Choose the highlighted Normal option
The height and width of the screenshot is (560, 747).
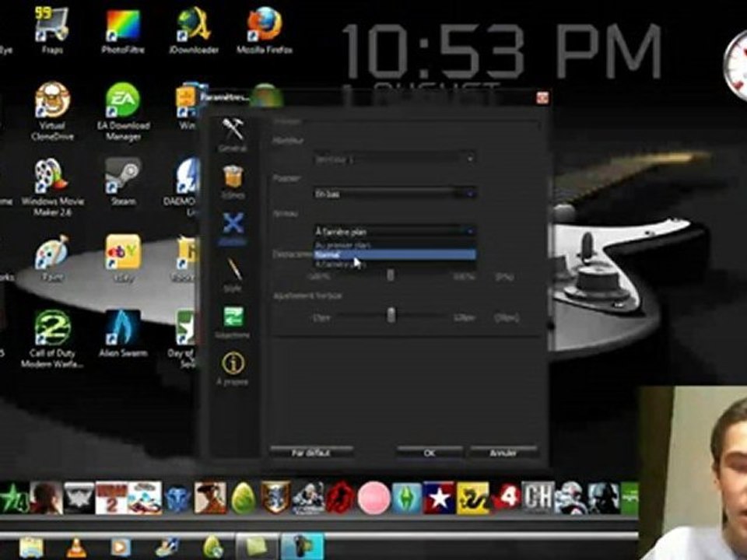pos(395,255)
